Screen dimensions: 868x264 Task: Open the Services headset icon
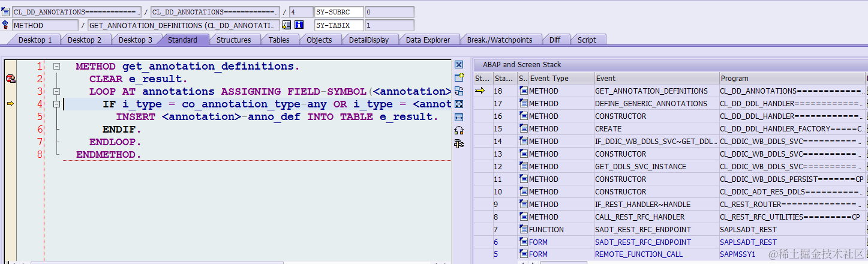(x=459, y=131)
